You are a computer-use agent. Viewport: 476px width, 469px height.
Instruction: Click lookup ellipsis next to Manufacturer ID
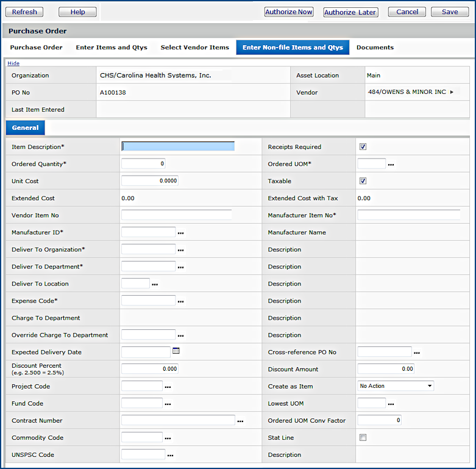pos(181,233)
